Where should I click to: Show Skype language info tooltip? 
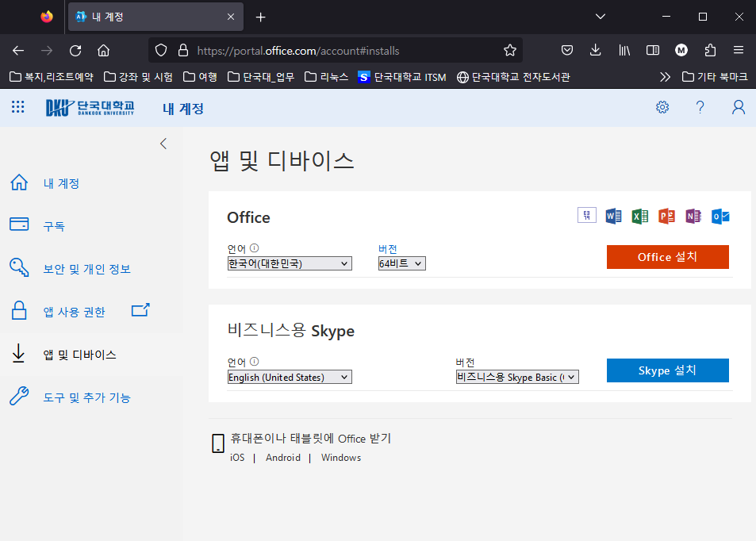[254, 362]
